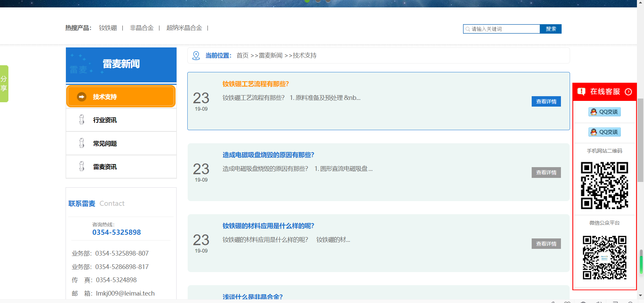Click the 传真 0354-5324898 text

(x=104, y=280)
